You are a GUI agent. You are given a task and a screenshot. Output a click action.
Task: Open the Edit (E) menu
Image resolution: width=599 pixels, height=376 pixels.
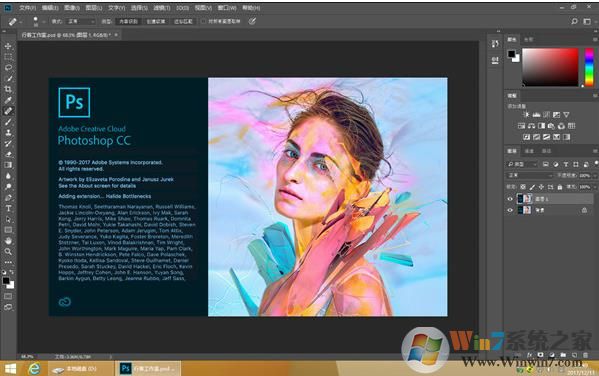50,8
